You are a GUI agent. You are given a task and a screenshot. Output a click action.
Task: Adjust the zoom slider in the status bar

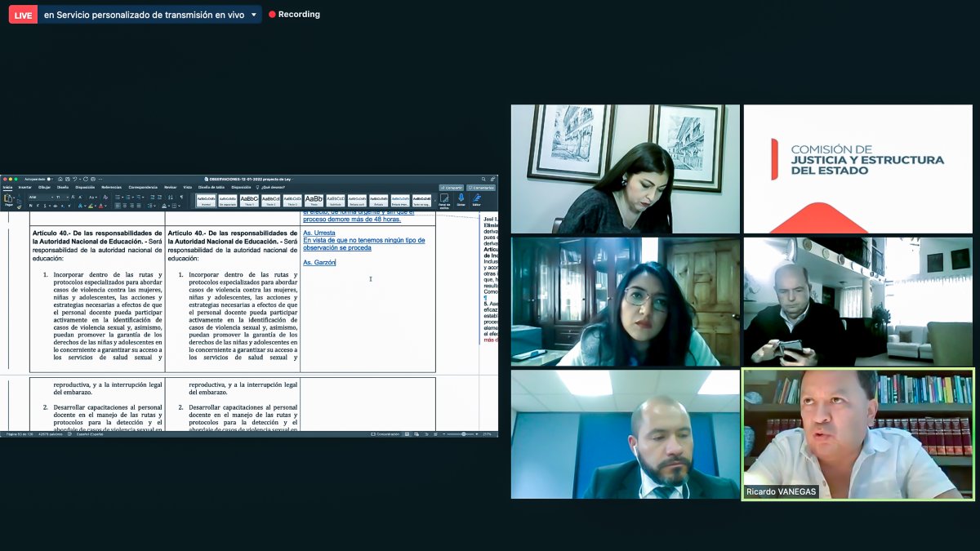pos(464,434)
